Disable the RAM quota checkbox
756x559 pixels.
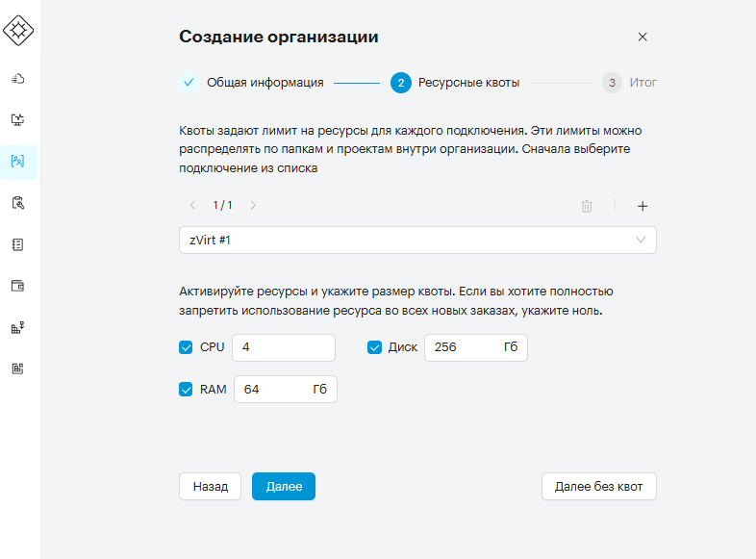tap(186, 390)
